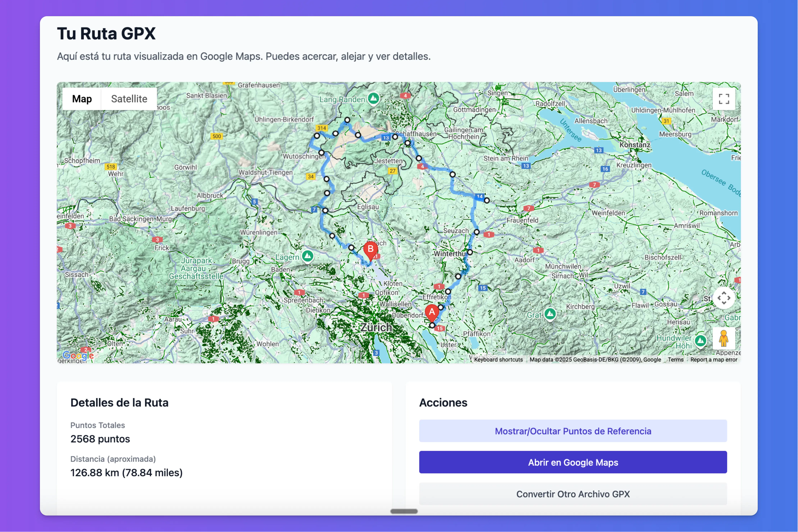
Task: Click road shield 31 near Meersburg
Action: (666, 121)
